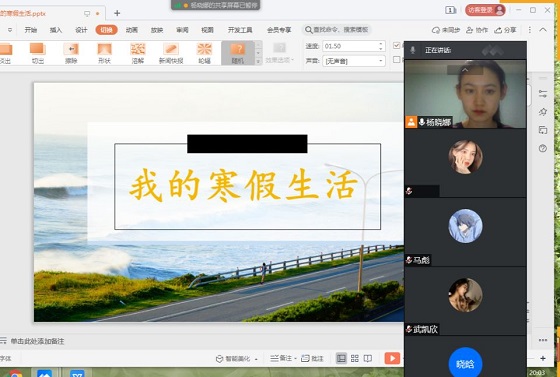
Task: Click the 访客登录 login button
Action: [485, 10]
